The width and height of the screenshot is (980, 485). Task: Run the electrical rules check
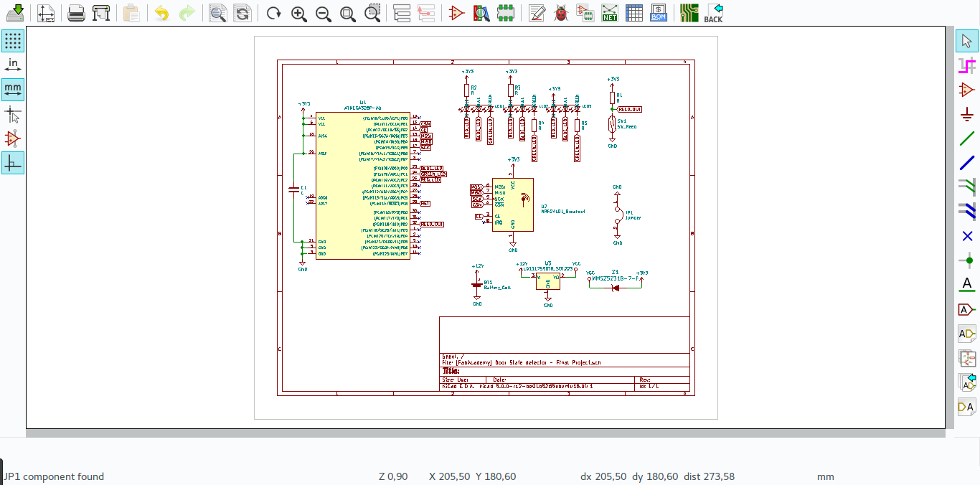click(x=559, y=12)
